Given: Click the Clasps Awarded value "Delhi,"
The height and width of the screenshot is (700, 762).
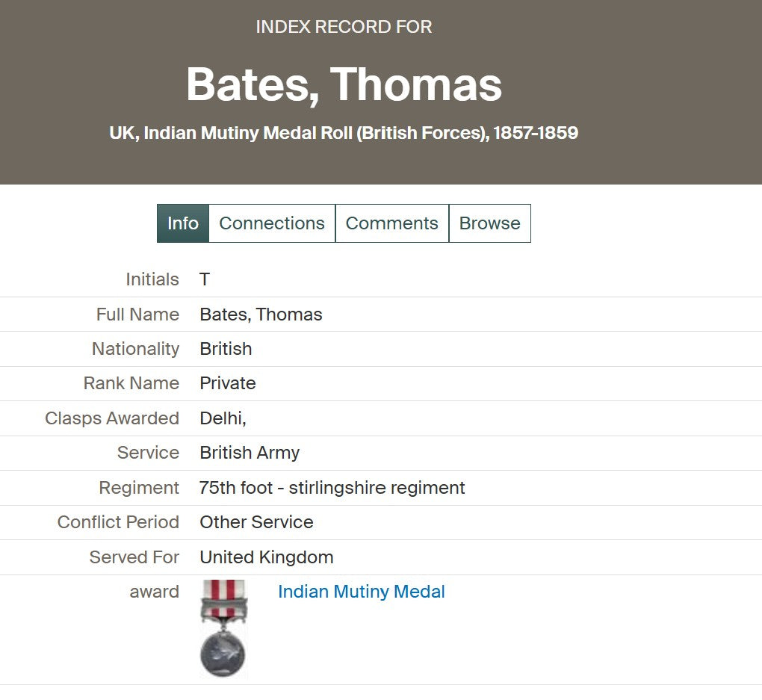Looking at the screenshot, I should click(223, 418).
